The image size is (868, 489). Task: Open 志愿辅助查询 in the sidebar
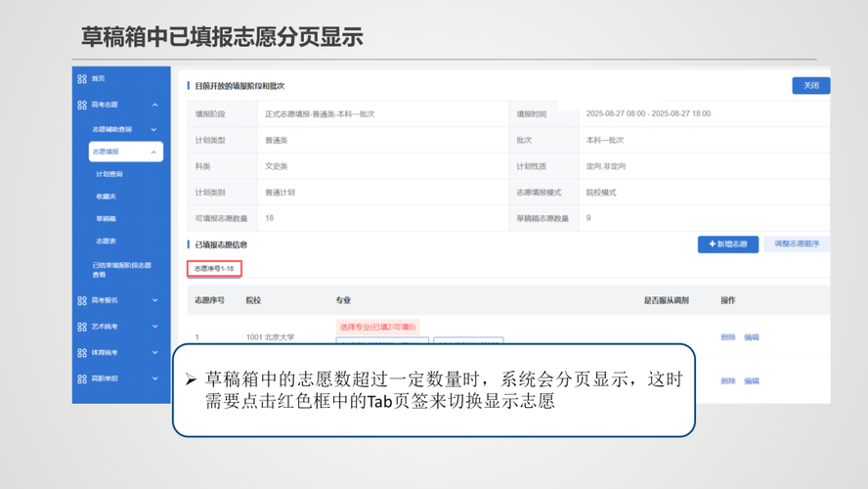tap(111, 130)
